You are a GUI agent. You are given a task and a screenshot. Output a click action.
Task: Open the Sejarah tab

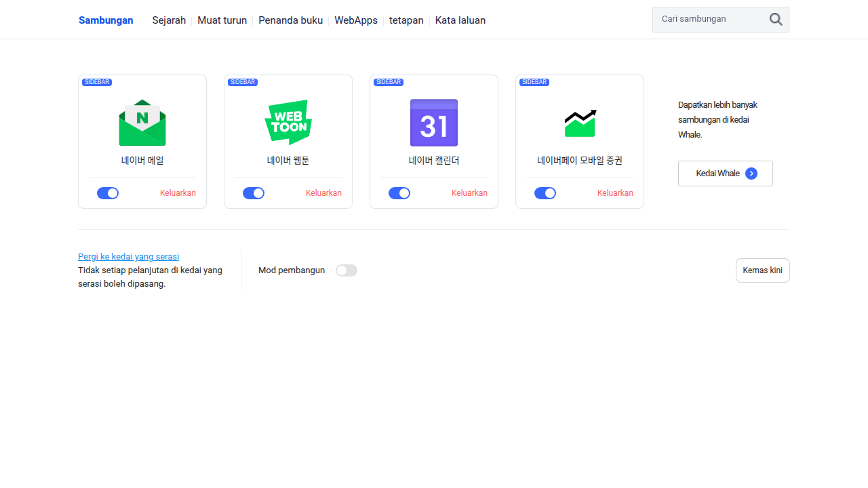pyautogui.click(x=169, y=20)
